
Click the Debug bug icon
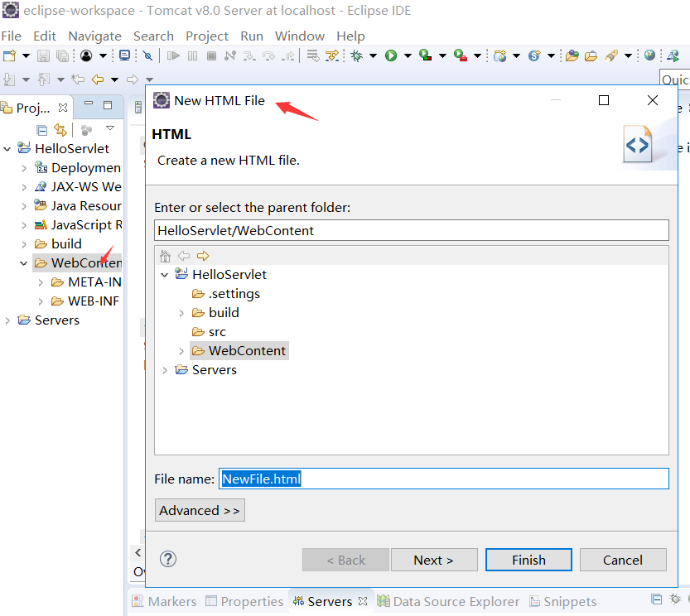(356, 55)
